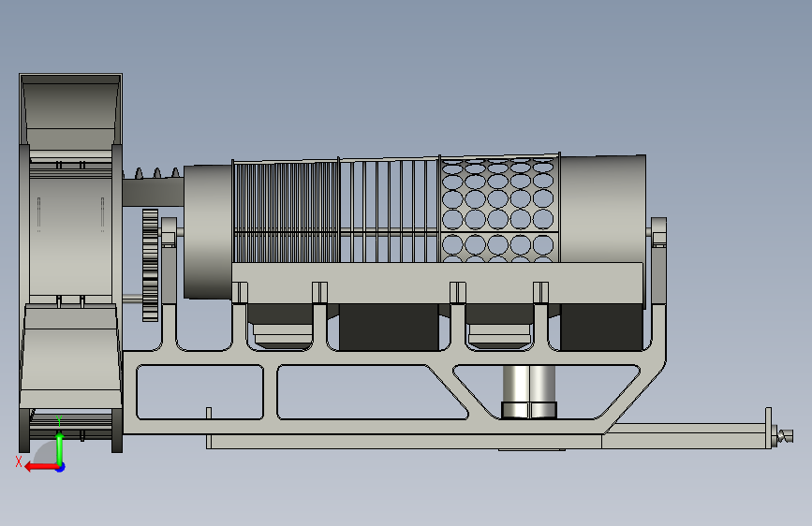Select the wide-spaced bar section of the drum
The height and width of the screenshot is (526, 812).
pyautogui.click(x=390, y=210)
